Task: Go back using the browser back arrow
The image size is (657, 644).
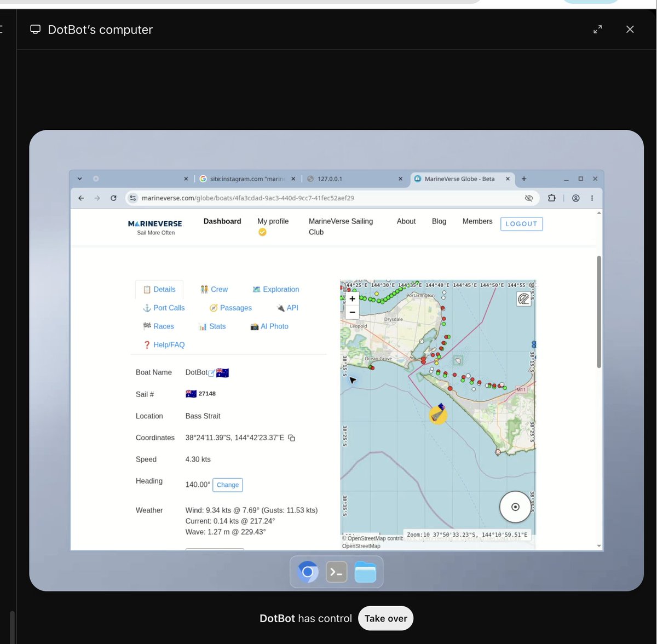Action: coord(81,198)
